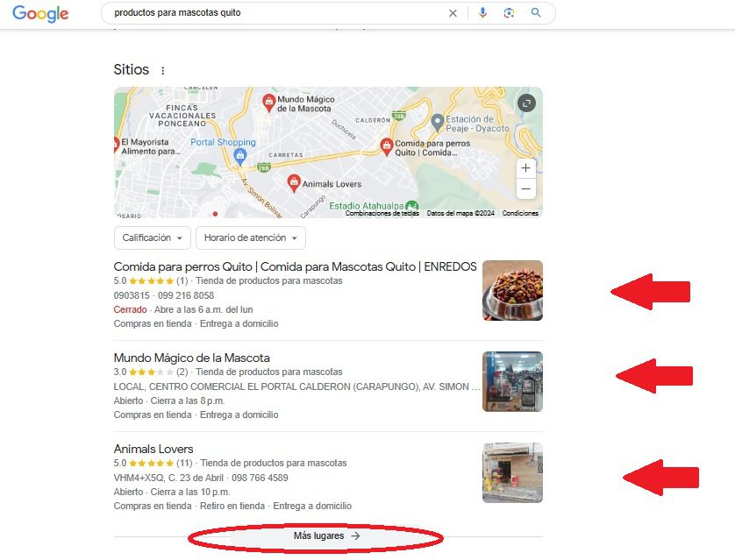The width and height of the screenshot is (735, 560).
Task: Start voice search with microphone icon
Action: (x=482, y=13)
